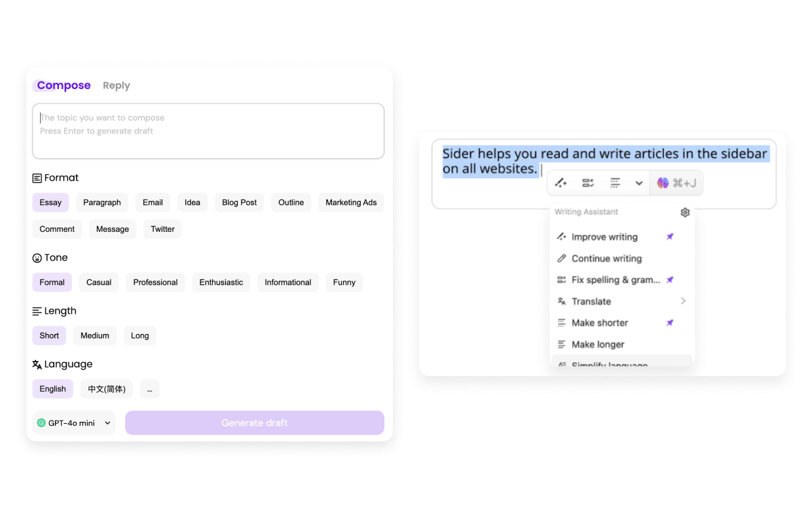This screenshot has height=507, width=812.
Task: Click the Make shorter icon in the floating toolbar
Action: point(614,183)
